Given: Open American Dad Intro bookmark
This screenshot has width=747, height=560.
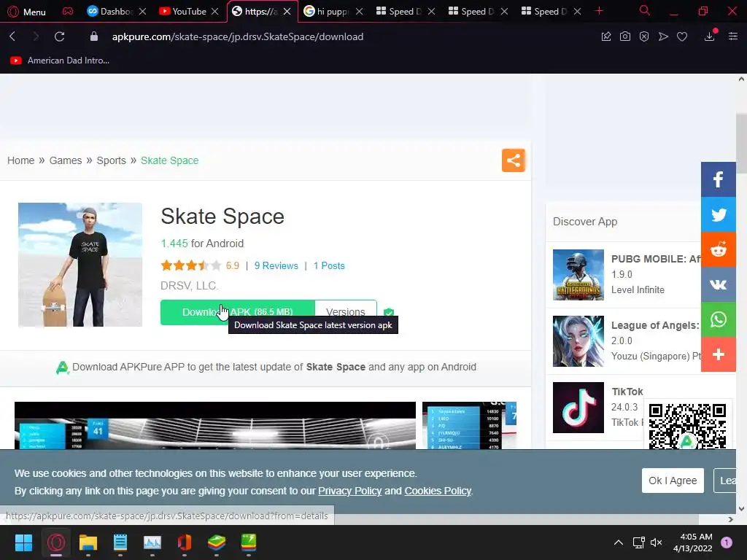Looking at the screenshot, I should 60,61.
